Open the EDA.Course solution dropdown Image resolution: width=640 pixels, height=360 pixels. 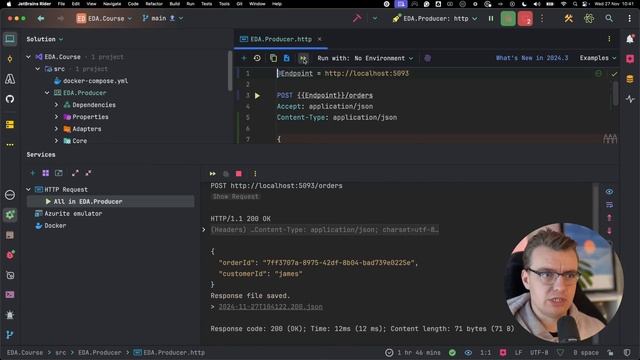pos(104,19)
